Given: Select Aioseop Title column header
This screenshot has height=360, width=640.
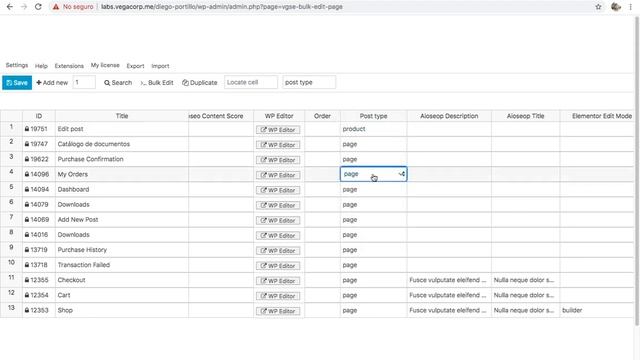Looking at the screenshot, I should pyautogui.click(x=525, y=116).
